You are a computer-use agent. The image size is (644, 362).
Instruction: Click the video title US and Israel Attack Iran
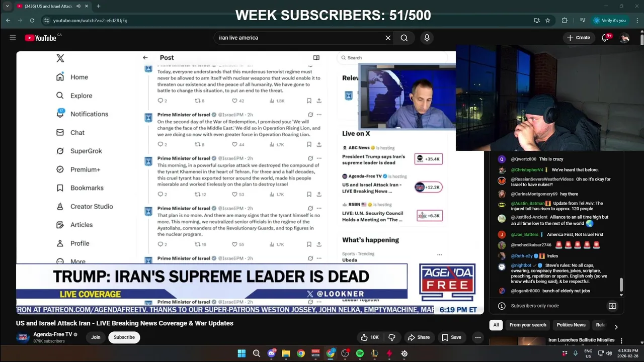[x=125, y=323]
